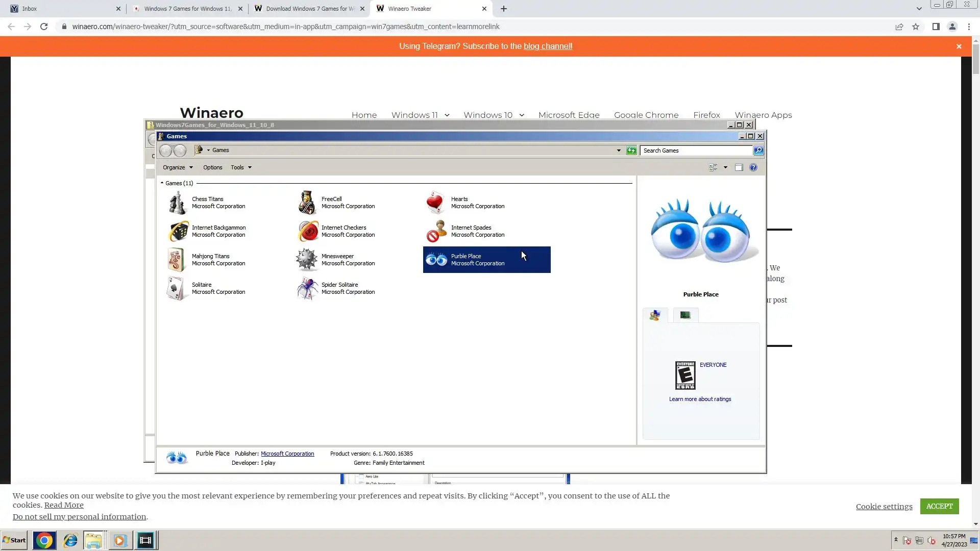Click Learn more about ratings link

(x=700, y=399)
